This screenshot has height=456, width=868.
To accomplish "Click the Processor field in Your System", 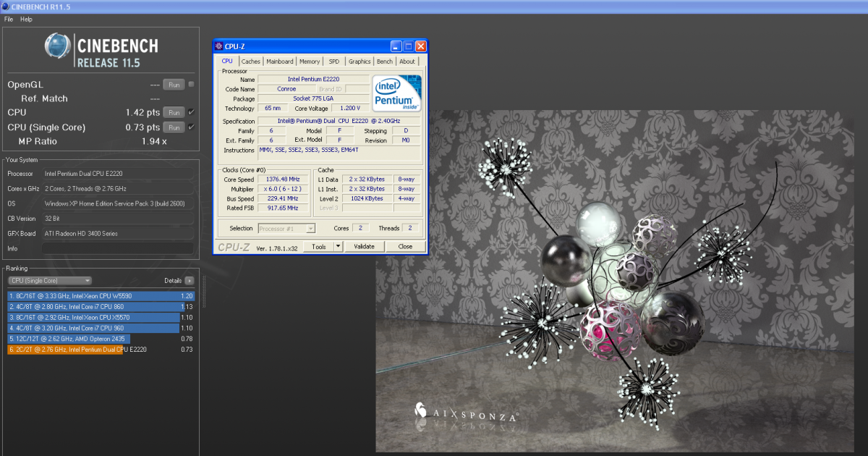I will coord(119,174).
